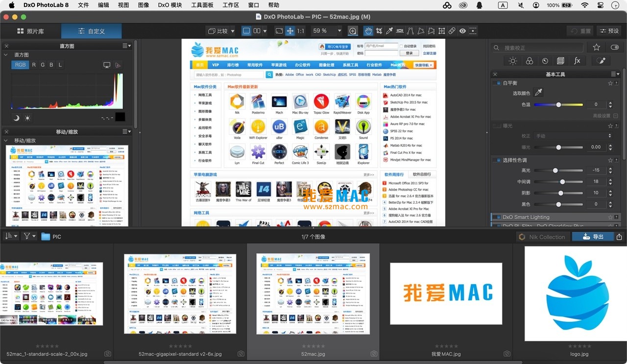The width and height of the screenshot is (627, 364).
Task: Show the Detail tools palette
Action: tap(545, 61)
